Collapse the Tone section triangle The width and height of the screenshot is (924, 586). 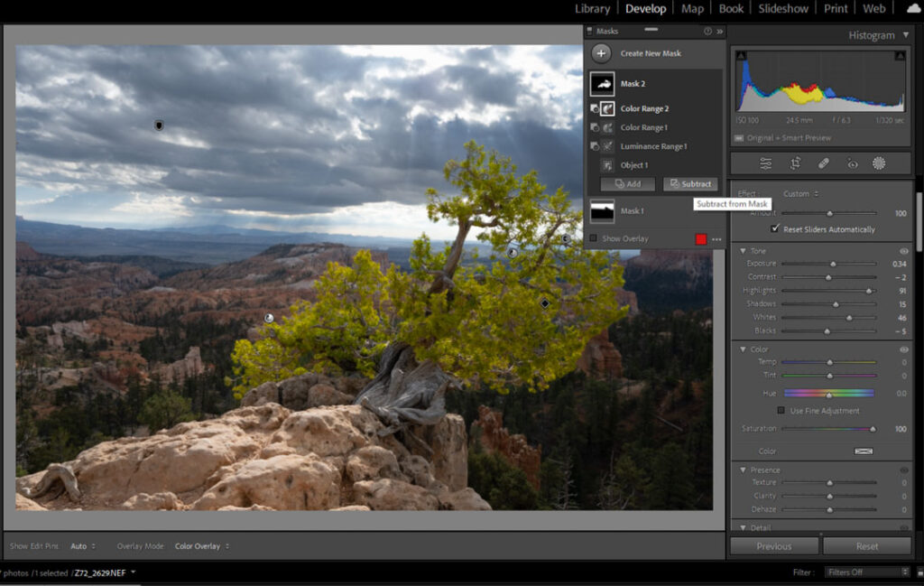pyautogui.click(x=744, y=251)
